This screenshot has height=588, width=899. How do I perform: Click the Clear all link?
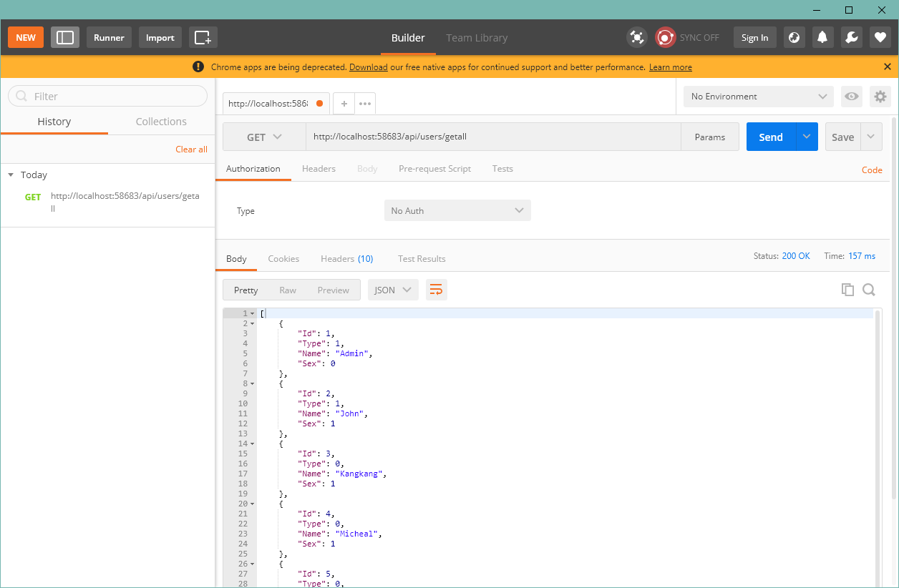[192, 150]
